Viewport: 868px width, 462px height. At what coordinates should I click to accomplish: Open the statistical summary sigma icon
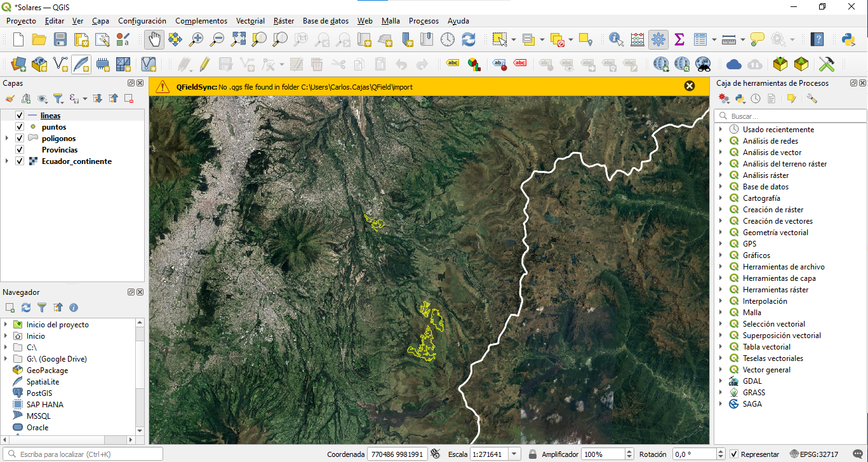point(679,39)
